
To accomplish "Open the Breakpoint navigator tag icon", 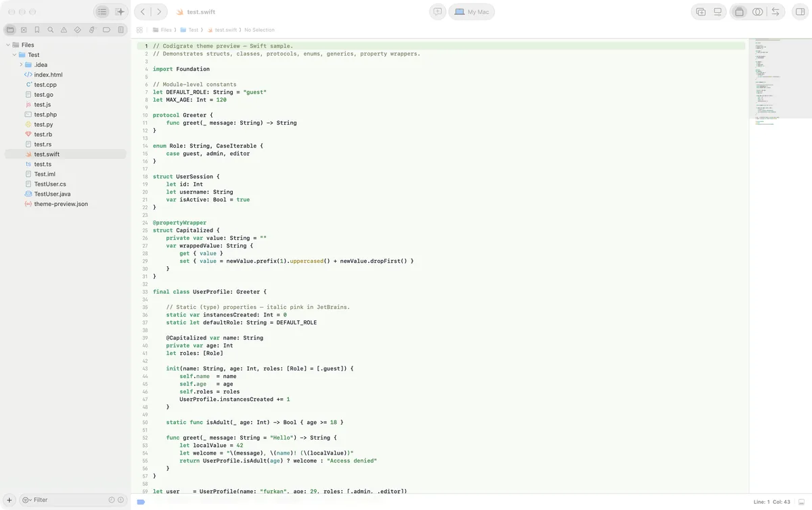I will click(x=106, y=30).
